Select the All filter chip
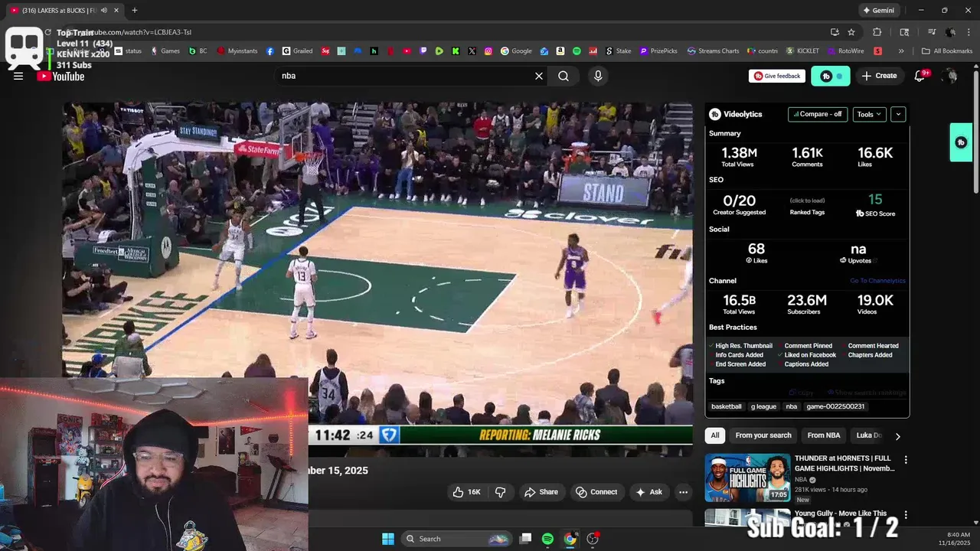980x551 pixels. [x=715, y=435]
